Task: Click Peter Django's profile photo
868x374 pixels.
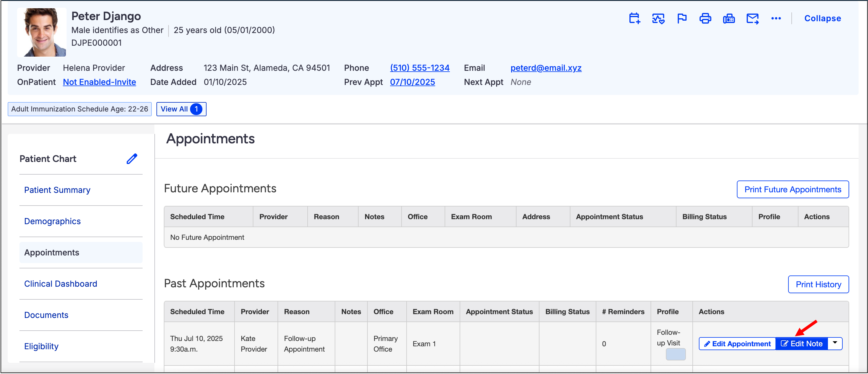Action: pos(42,32)
